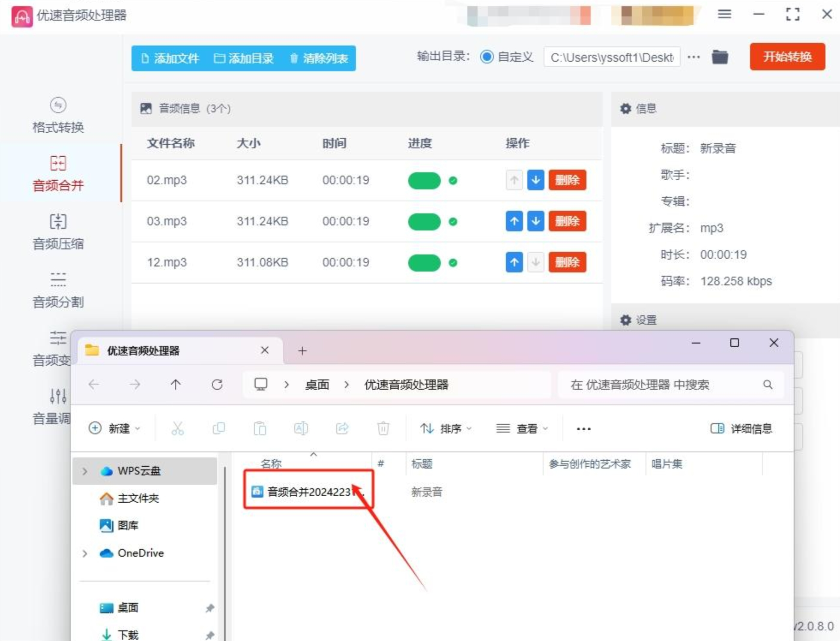Add a new Explorer tab

pos(302,351)
